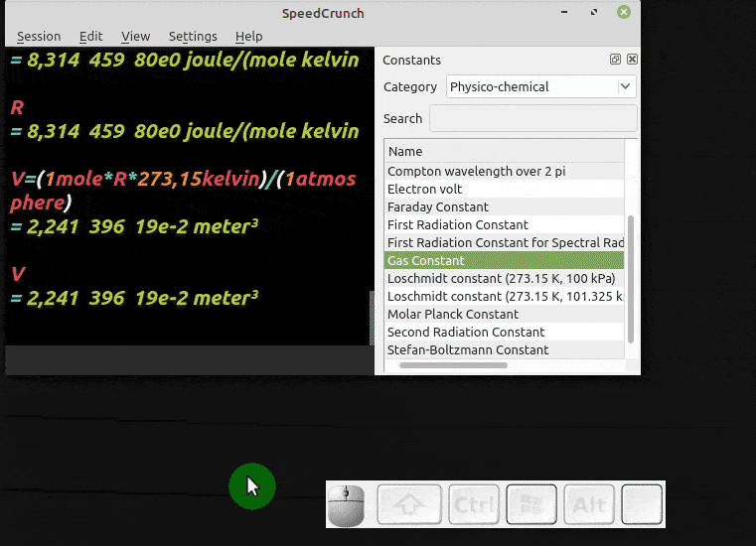Click the Alt key indicator
The image size is (756, 546).
(589, 504)
